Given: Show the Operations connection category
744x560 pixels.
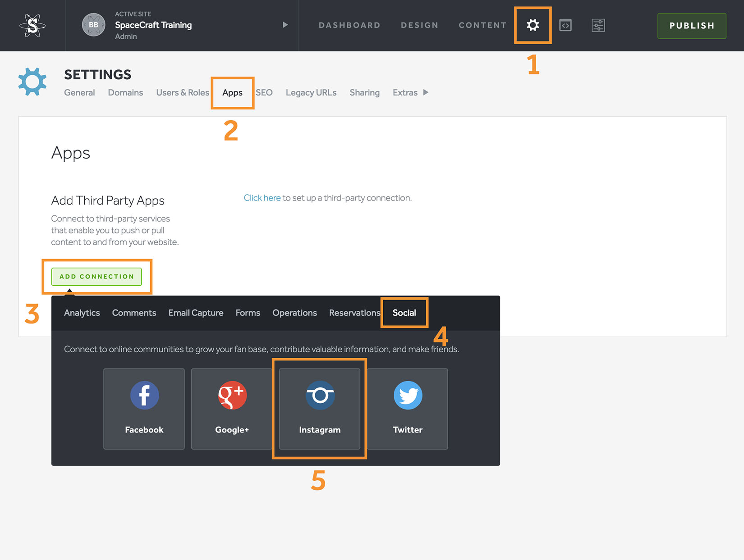Looking at the screenshot, I should pyautogui.click(x=294, y=313).
